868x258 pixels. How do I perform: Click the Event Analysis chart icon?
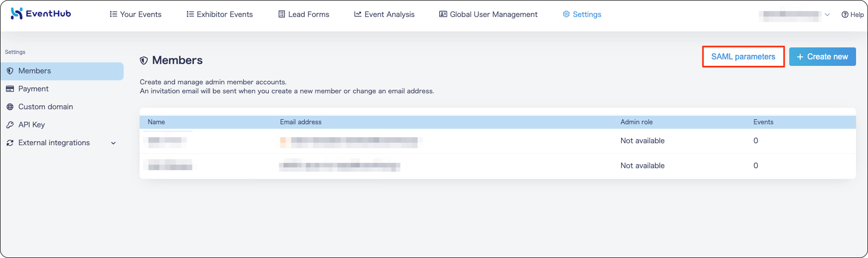click(357, 14)
